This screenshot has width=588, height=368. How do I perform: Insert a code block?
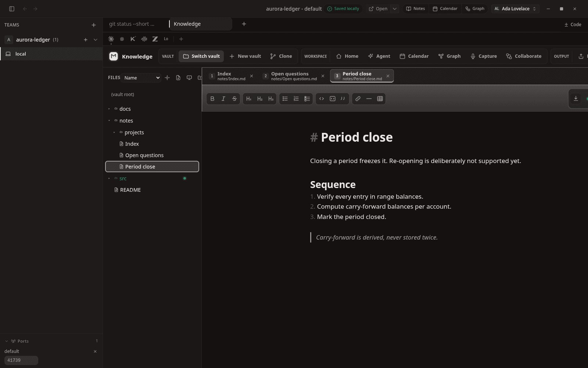point(333,99)
